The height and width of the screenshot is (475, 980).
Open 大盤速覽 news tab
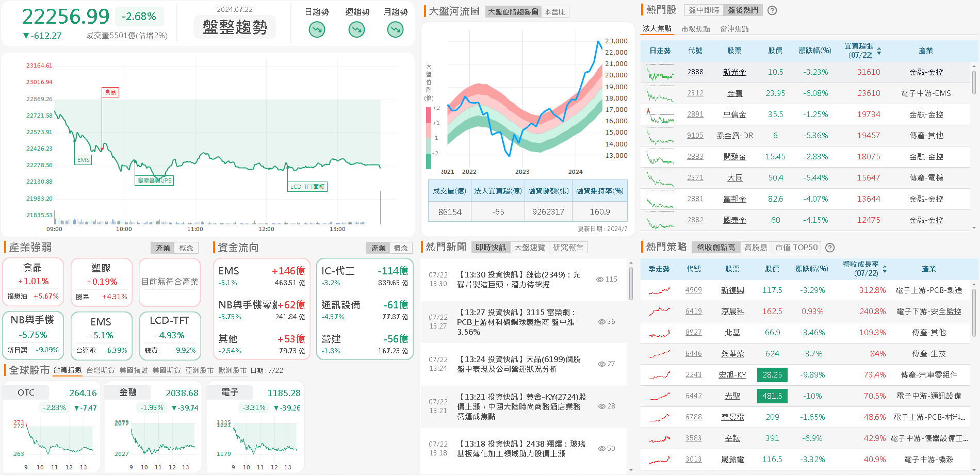pyautogui.click(x=530, y=248)
